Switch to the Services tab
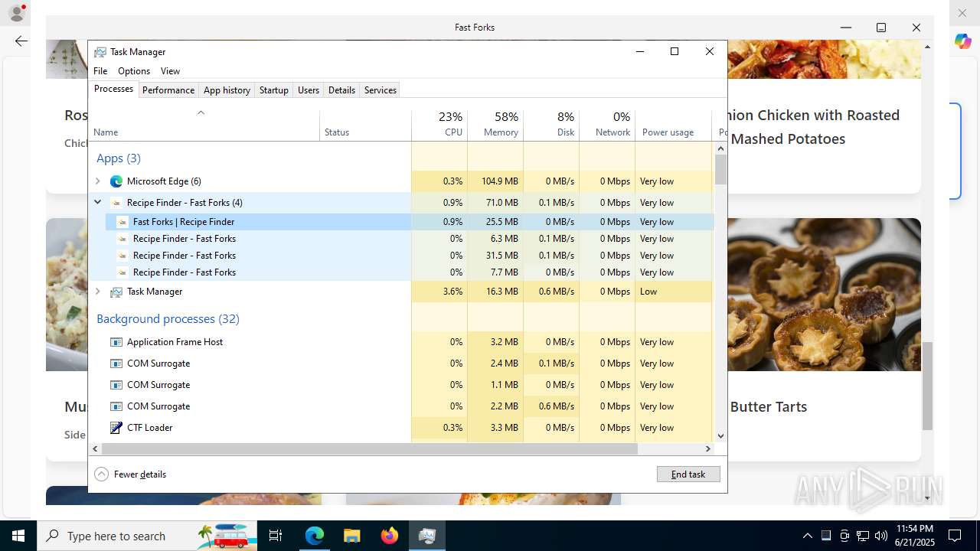Viewport: 980px width, 551px height. [381, 90]
